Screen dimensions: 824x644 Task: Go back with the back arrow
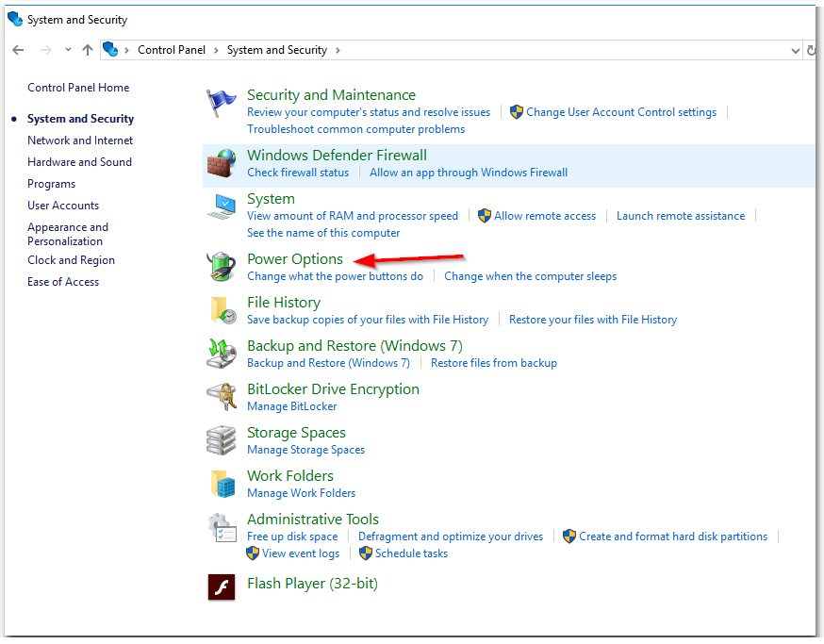point(18,50)
